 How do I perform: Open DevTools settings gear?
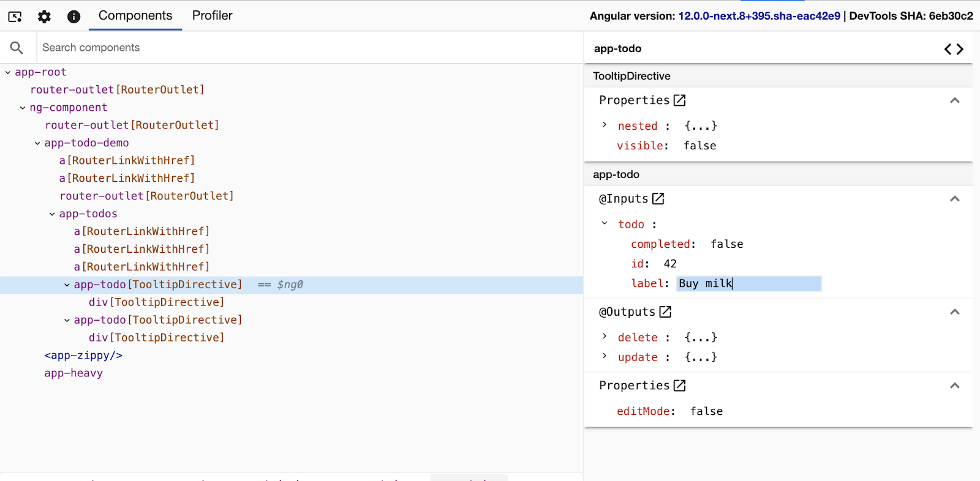click(x=44, y=17)
